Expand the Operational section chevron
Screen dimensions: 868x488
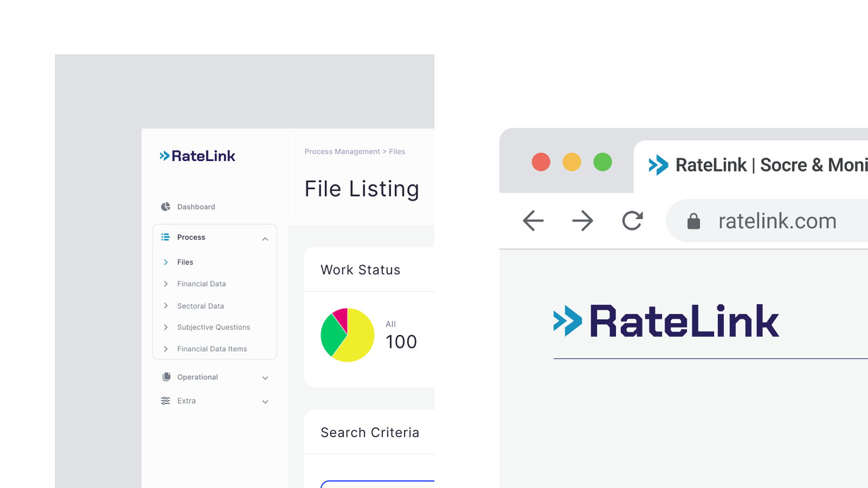(265, 378)
